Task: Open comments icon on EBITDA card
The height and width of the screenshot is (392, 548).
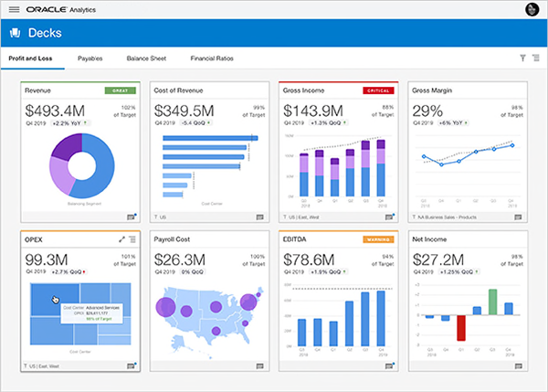Action: coord(389,366)
